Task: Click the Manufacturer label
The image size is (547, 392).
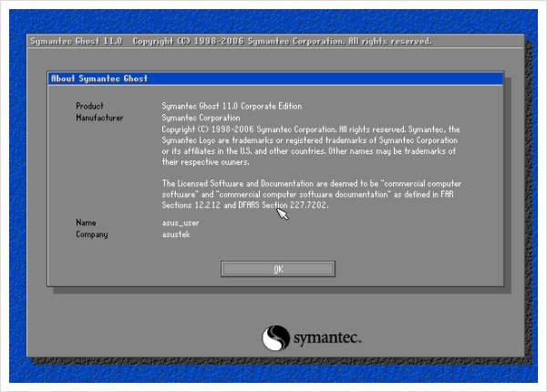Action: pos(99,118)
